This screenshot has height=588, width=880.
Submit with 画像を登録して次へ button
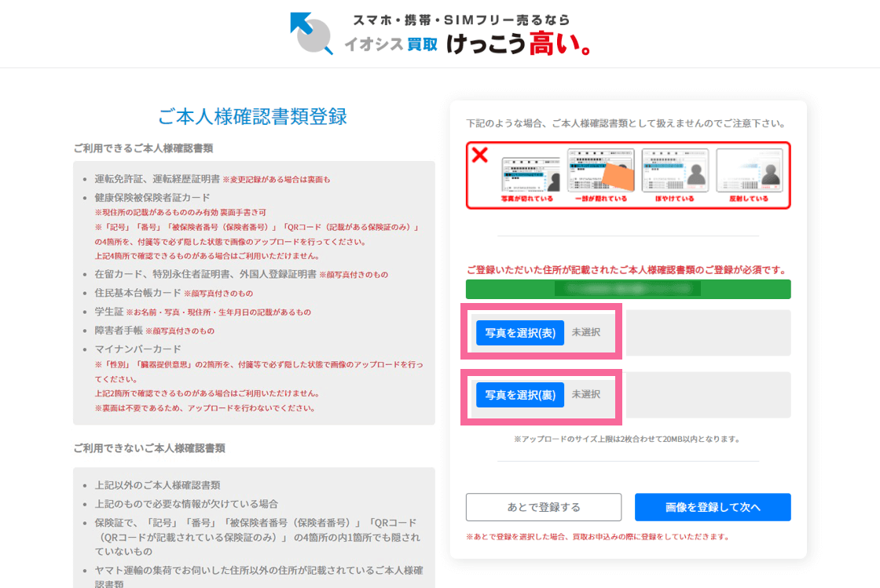click(x=713, y=507)
